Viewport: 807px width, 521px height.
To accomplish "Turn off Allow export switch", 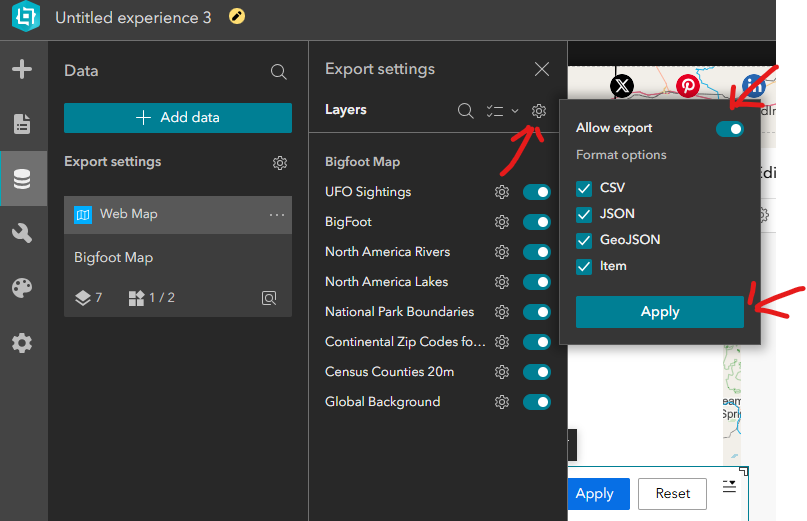I will coord(729,129).
